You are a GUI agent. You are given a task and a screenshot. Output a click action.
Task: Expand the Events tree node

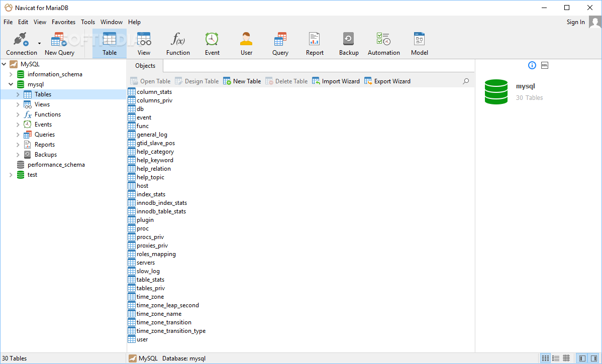(18, 125)
